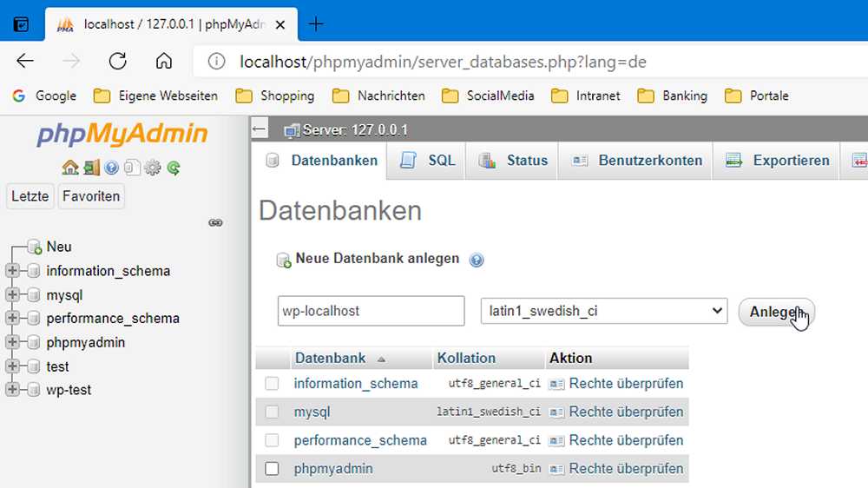
Task: Click the help icon beside Neue Datenbank anlegen
Action: pyautogui.click(x=476, y=260)
